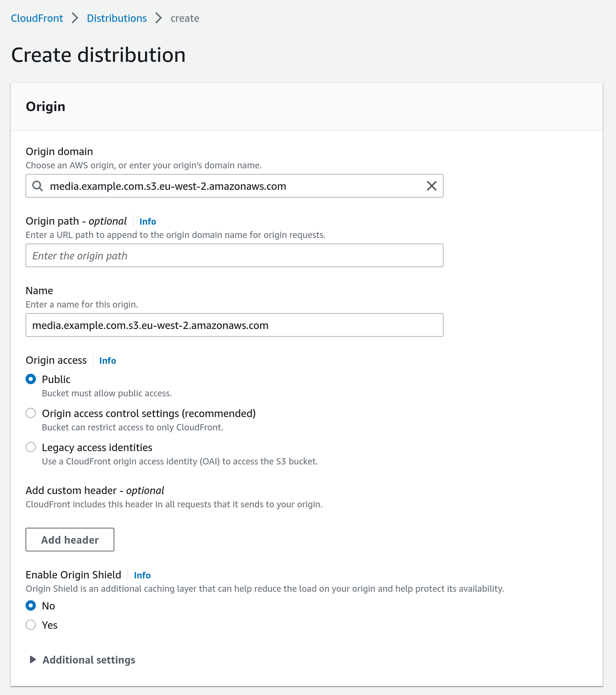Keep Origin Shield off by selecting No

pyautogui.click(x=31, y=605)
